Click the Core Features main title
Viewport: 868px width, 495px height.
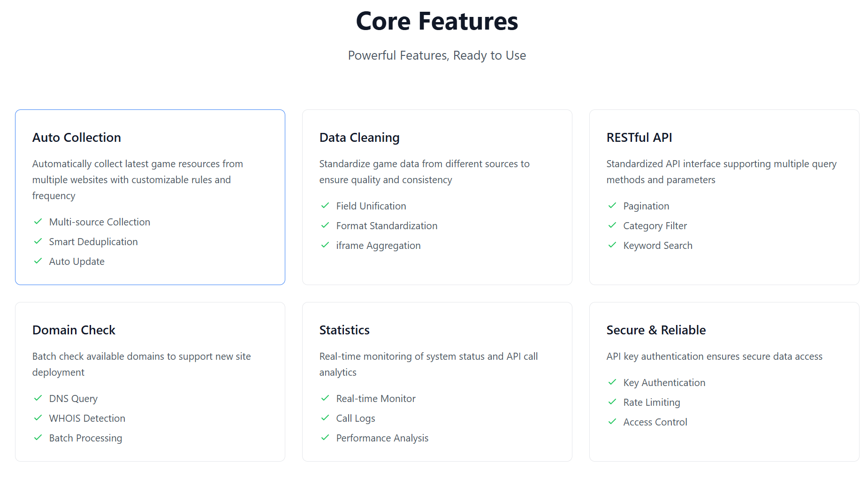click(x=437, y=22)
